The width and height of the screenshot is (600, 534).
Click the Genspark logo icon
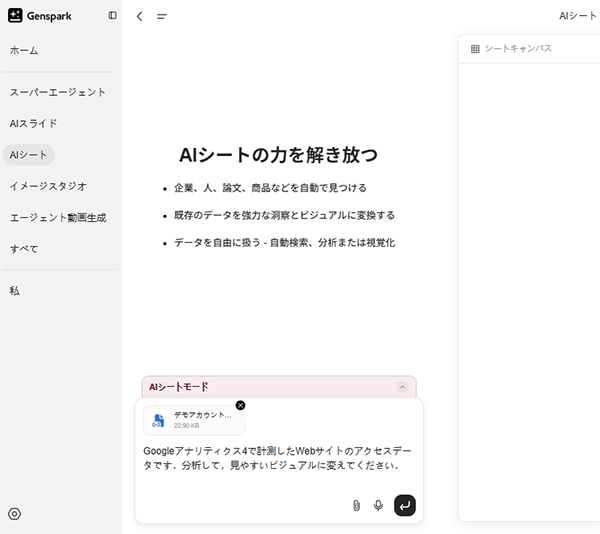(x=15, y=16)
